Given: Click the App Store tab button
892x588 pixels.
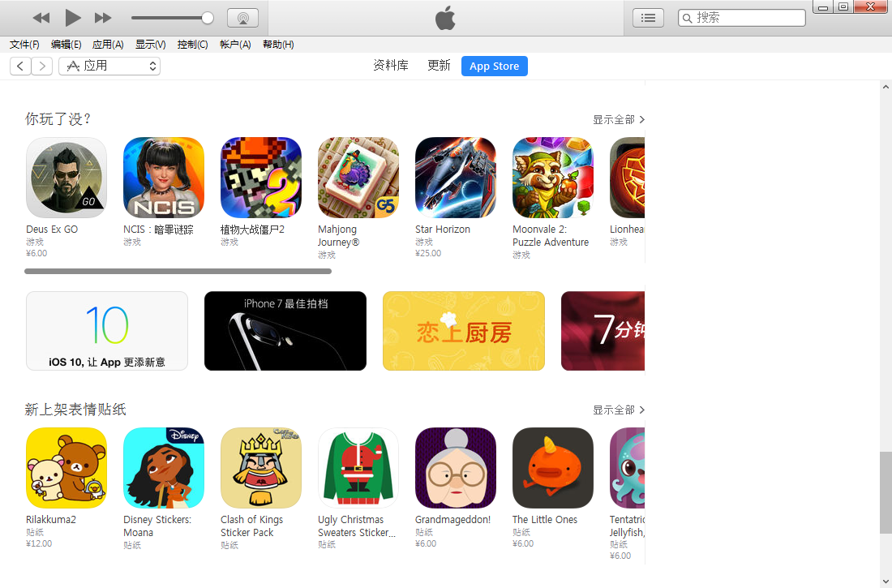Looking at the screenshot, I should [495, 66].
